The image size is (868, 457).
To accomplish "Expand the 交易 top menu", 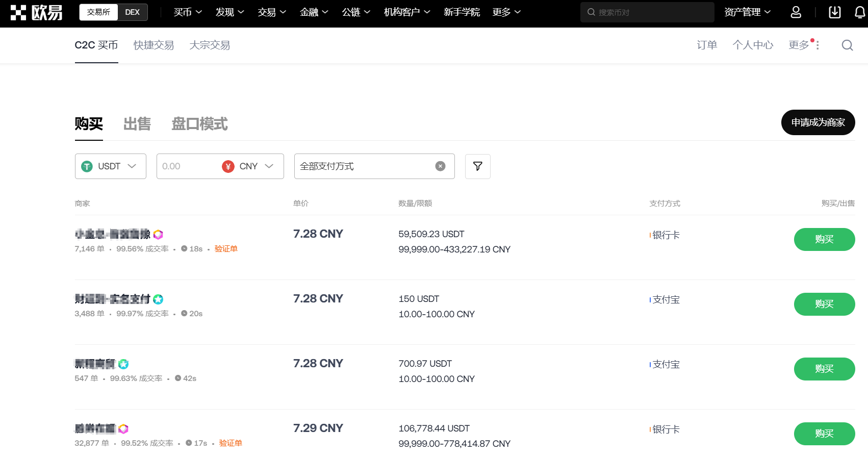I will tap(272, 12).
